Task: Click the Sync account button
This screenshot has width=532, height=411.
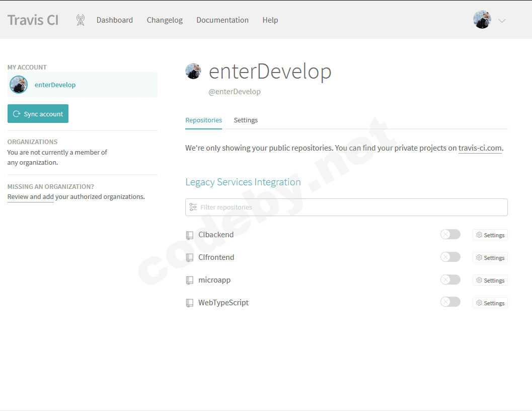Action: (x=38, y=113)
